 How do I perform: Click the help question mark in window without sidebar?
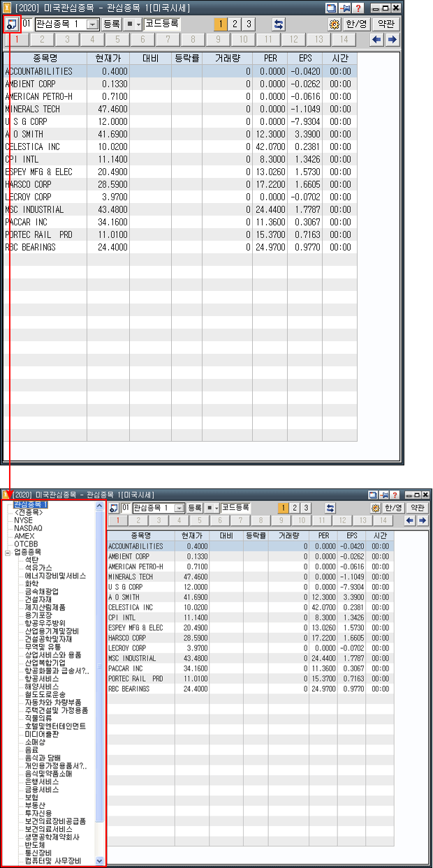[359, 8]
